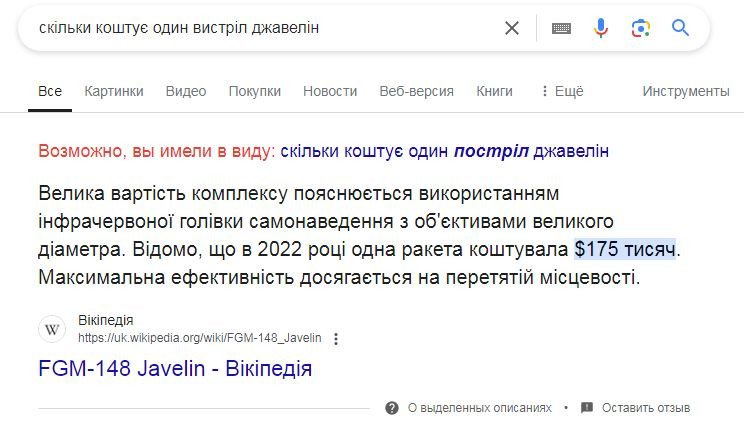Click the feedback flag icon
The height and width of the screenshot is (440, 744).
tap(587, 407)
